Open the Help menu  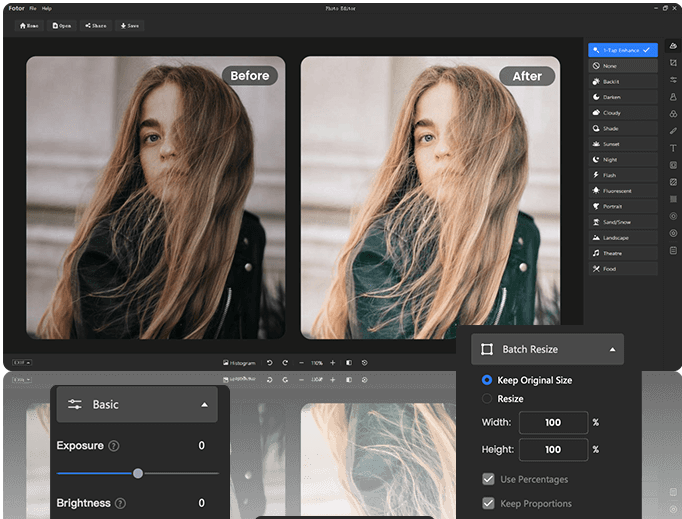click(47, 8)
